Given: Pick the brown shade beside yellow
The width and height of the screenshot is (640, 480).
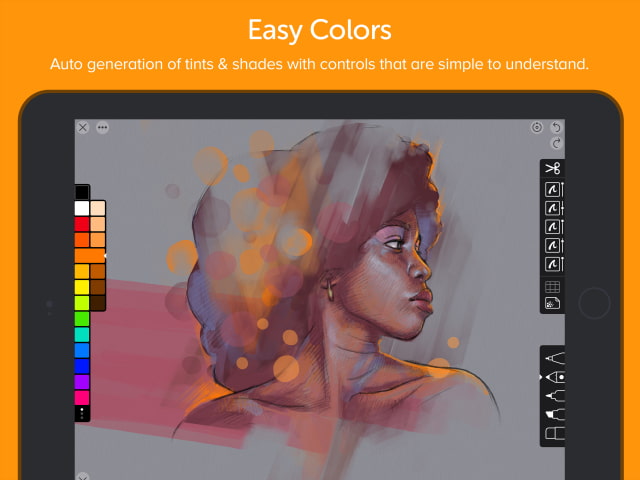Looking at the screenshot, I should point(98,287).
